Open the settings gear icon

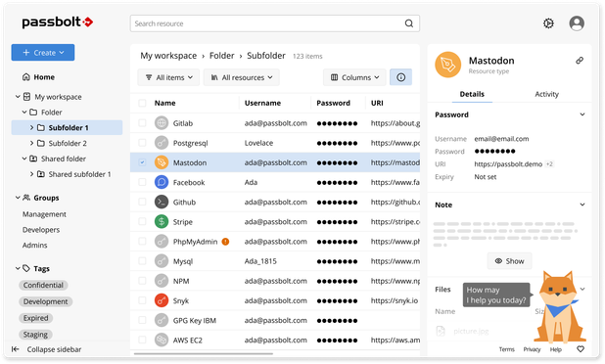pos(548,23)
